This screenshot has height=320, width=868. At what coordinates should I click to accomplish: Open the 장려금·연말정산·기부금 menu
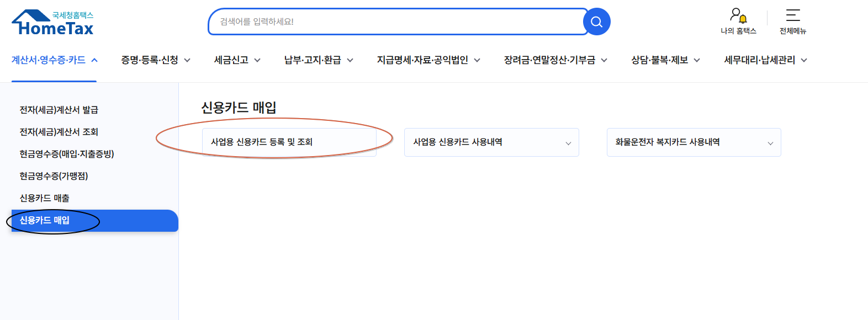point(555,60)
